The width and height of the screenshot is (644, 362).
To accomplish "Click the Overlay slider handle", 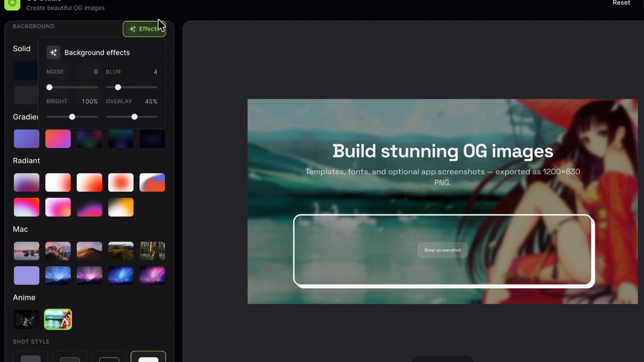I will point(135,117).
